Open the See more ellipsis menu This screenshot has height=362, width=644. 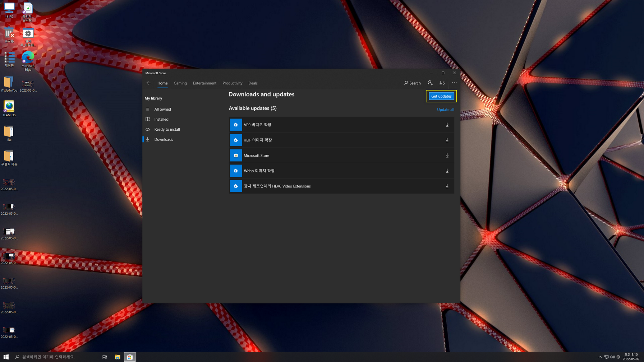454,83
